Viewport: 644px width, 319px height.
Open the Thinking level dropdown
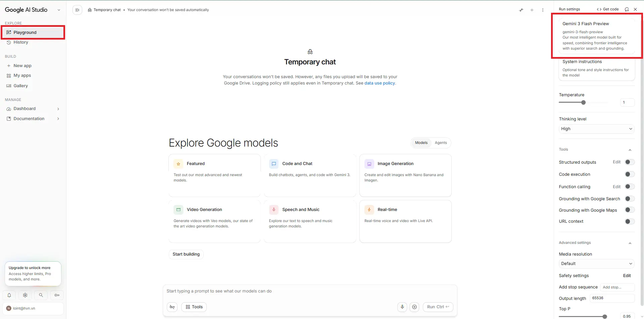[x=597, y=129]
